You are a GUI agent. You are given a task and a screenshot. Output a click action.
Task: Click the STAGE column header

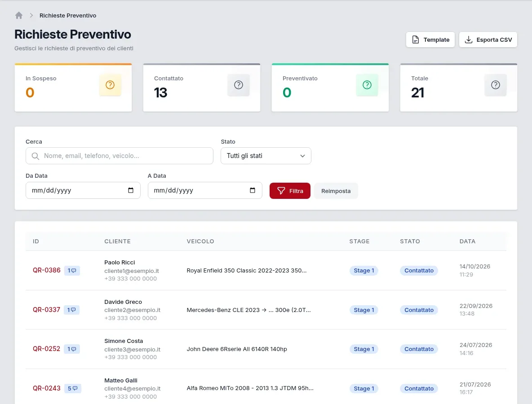[x=359, y=242]
